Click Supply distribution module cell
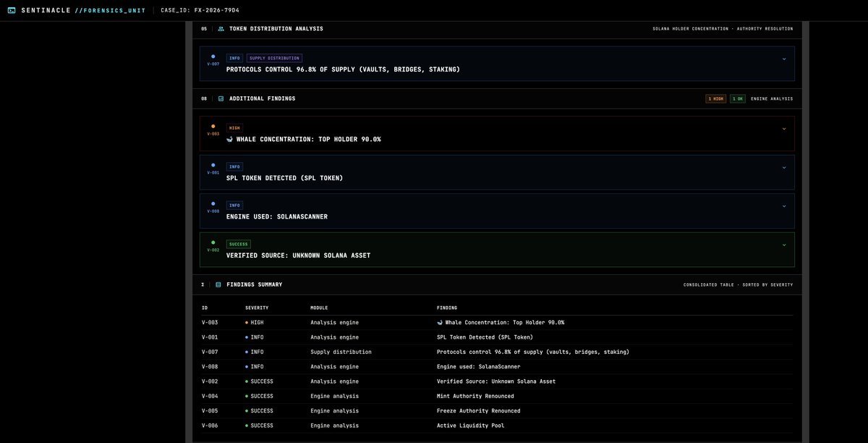Viewport: 868px width, 443px height. [x=341, y=352]
